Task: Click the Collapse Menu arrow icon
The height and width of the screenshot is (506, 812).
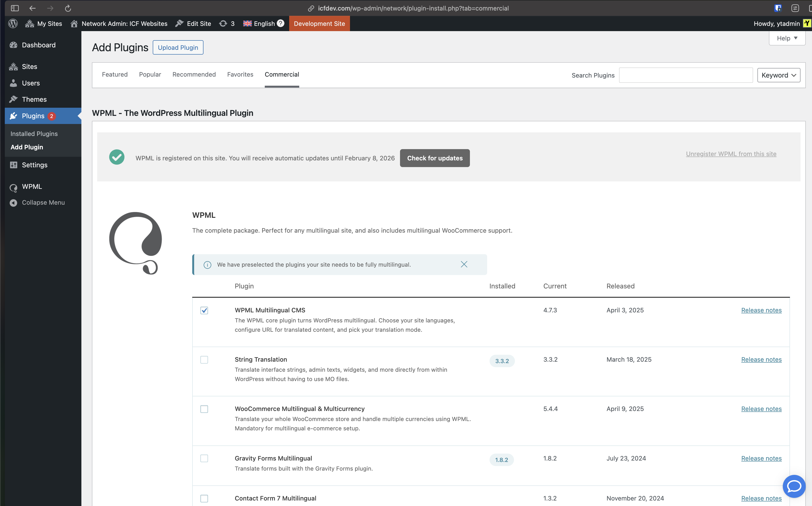Action: (x=13, y=203)
